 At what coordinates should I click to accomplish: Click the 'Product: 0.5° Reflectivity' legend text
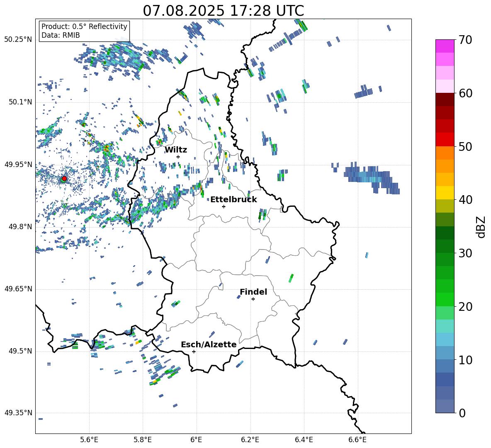click(84, 26)
